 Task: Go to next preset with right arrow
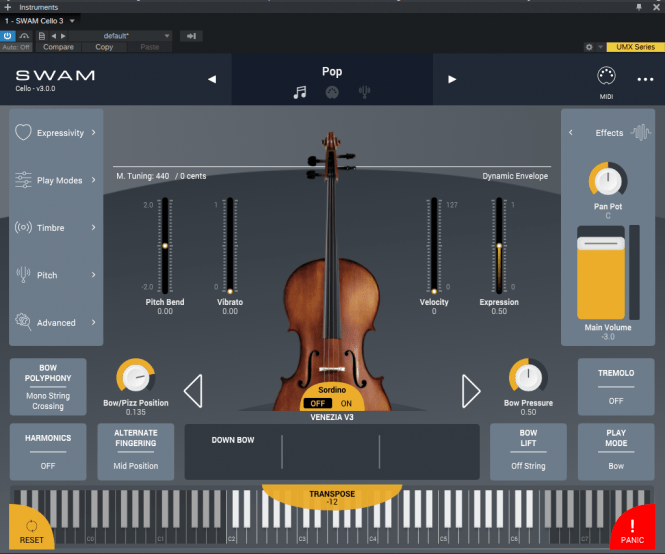(x=63, y=36)
